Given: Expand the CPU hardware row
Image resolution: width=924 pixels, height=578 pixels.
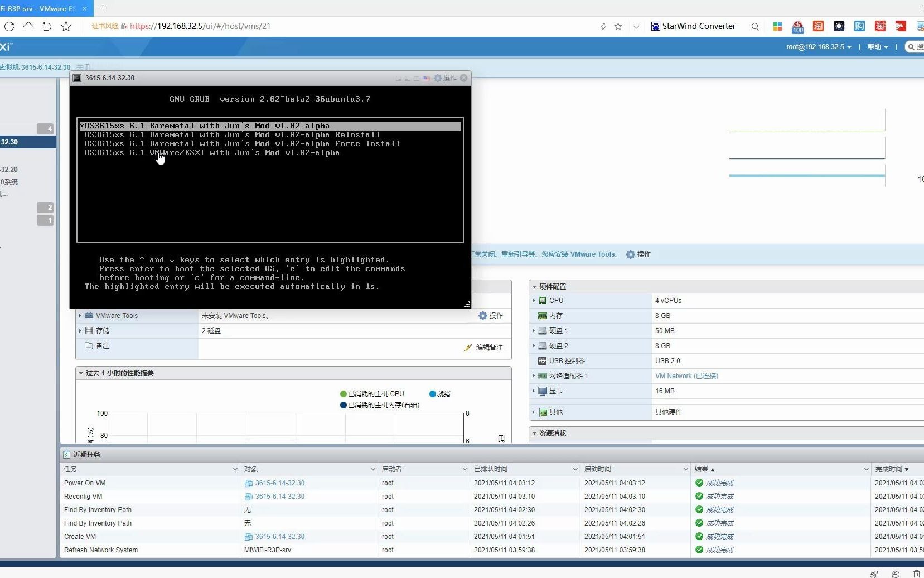Looking at the screenshot, I should point(534,301).
